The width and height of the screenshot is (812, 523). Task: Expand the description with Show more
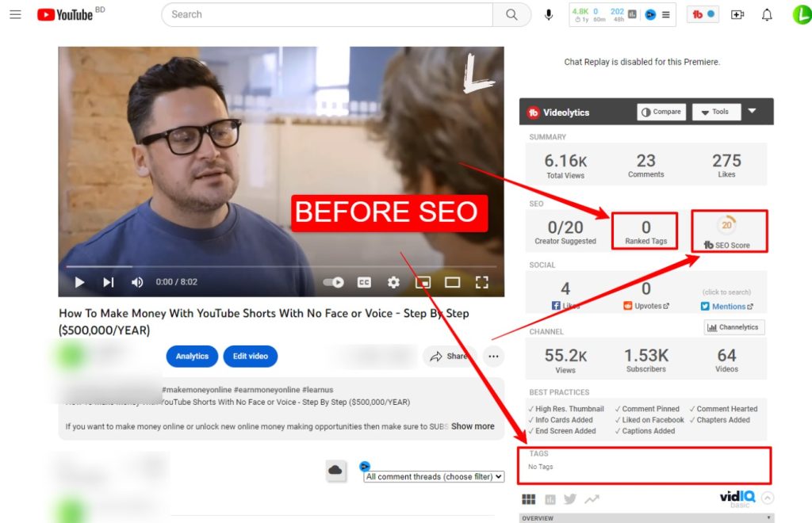click(473, 426)
